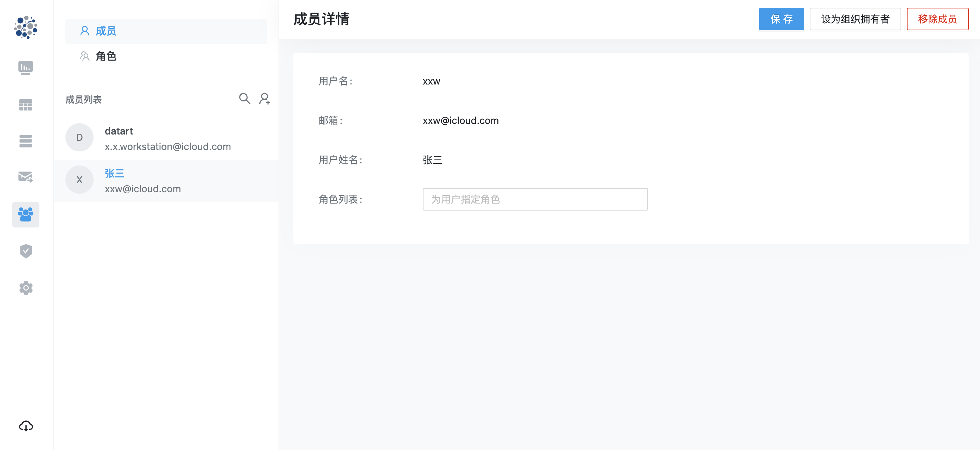Viewport: 980px width, 450px height.
Task: Open the permissions shield icon
Action: tap(25, 251)
